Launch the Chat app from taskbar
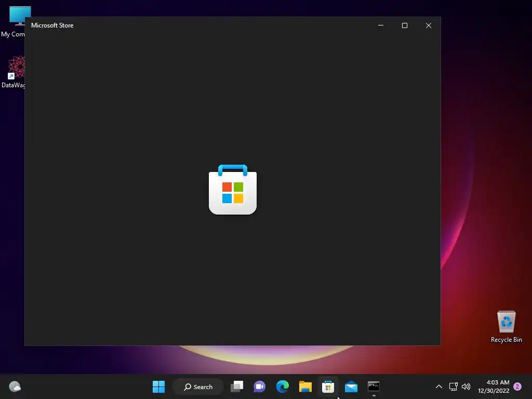Image resolution: width=532 pixels, height=399 pixels. point(260,387)
